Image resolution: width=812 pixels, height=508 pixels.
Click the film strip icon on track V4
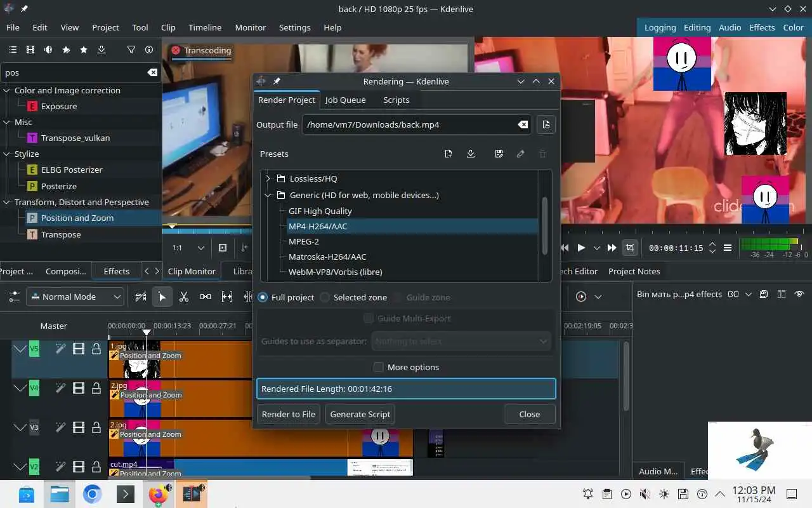[79, 388]
